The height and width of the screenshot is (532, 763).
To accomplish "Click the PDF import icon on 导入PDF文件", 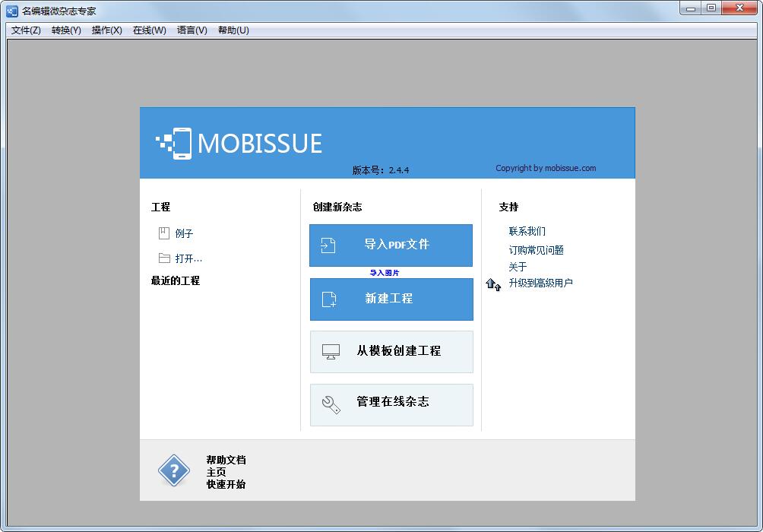I will pos(328,245).
